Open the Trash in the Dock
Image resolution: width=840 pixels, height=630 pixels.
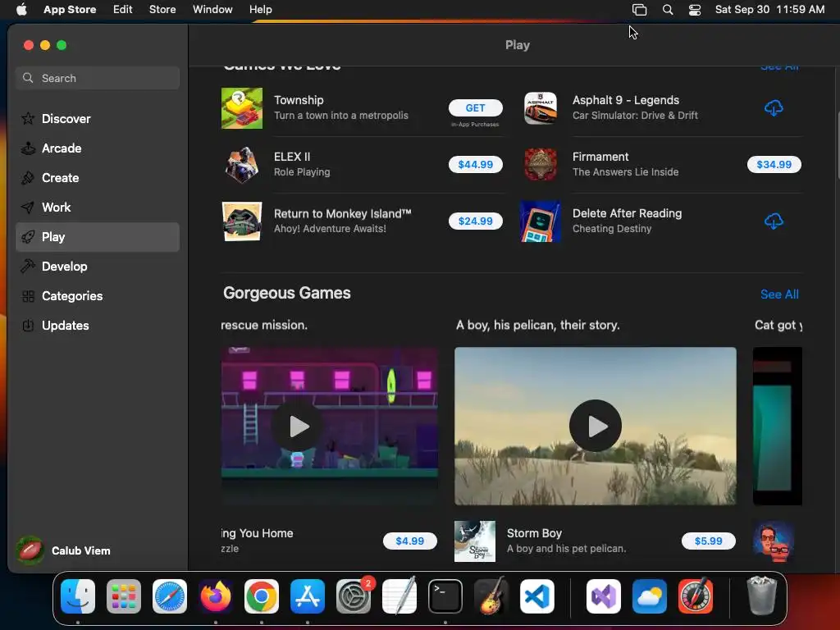coord(761,596)
